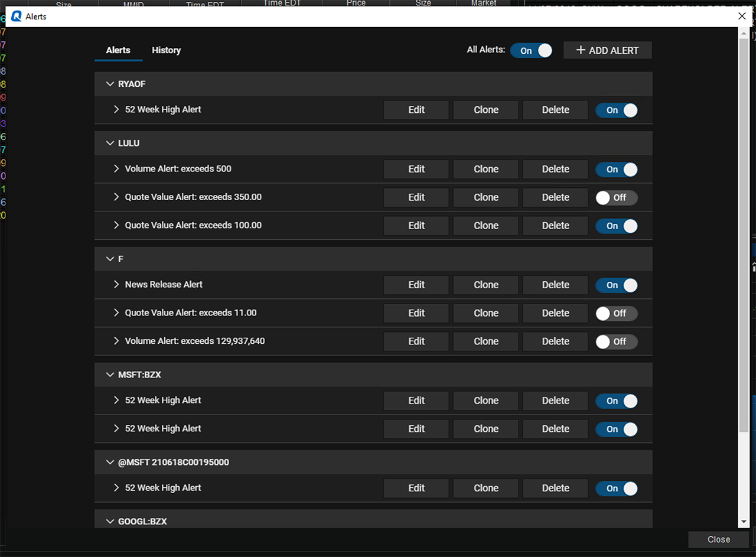Expand Quote Value Alert exceeds 11.00 row
Viewport: 756px width, 557px height.
click(x=116, y=312)
